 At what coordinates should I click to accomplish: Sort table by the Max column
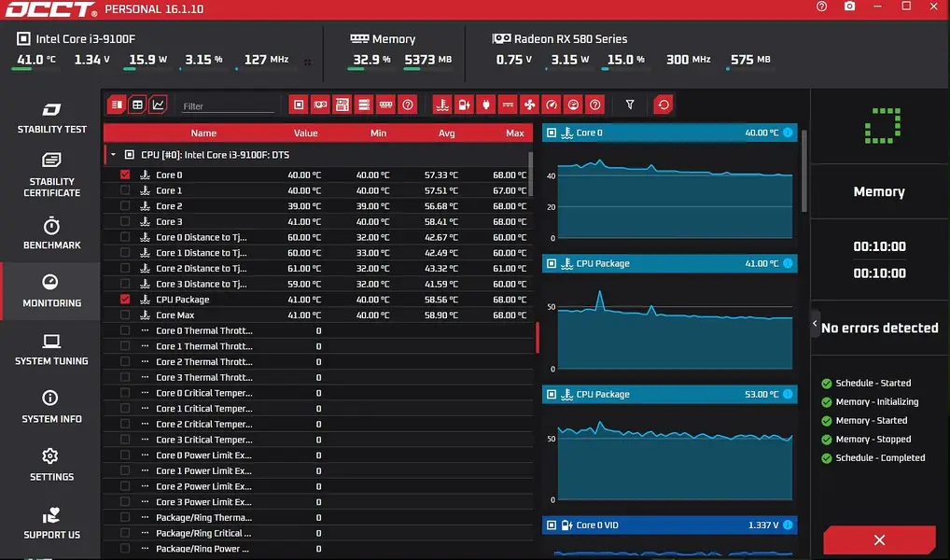(x=515, y=133)
